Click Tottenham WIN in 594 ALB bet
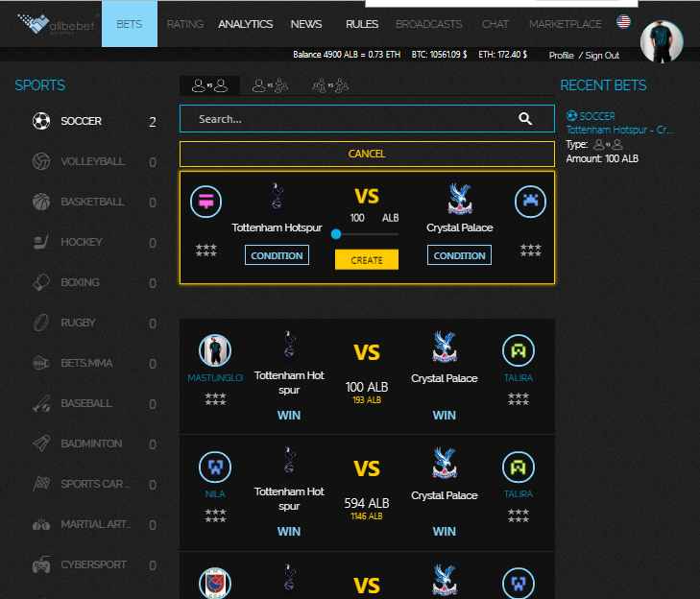Screen dimensions: 700x599 pos(289,532)
